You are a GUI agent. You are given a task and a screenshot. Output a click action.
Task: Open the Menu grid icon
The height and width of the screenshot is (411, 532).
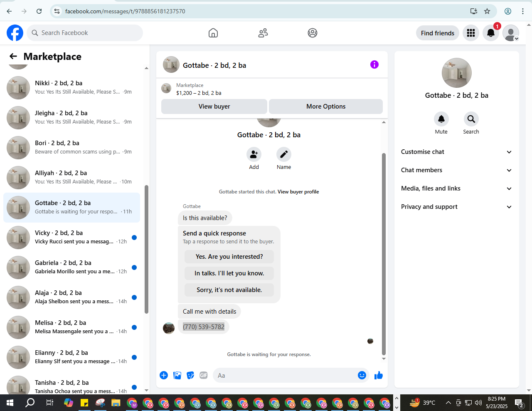[471, 33]
